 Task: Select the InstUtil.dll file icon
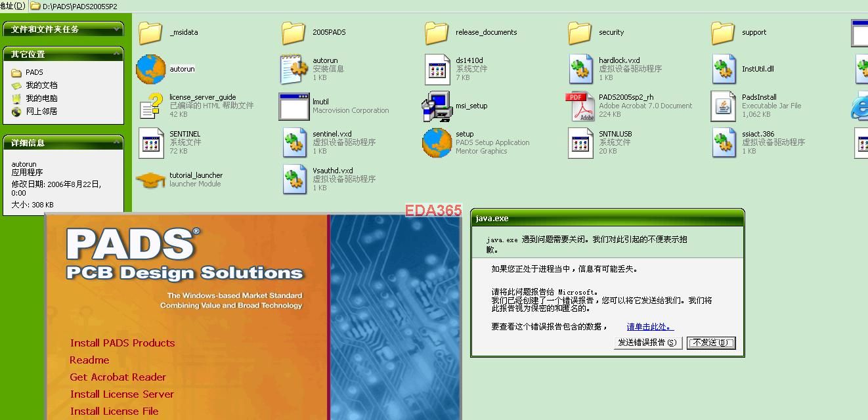pyautogui.click(x=724, y=69)
